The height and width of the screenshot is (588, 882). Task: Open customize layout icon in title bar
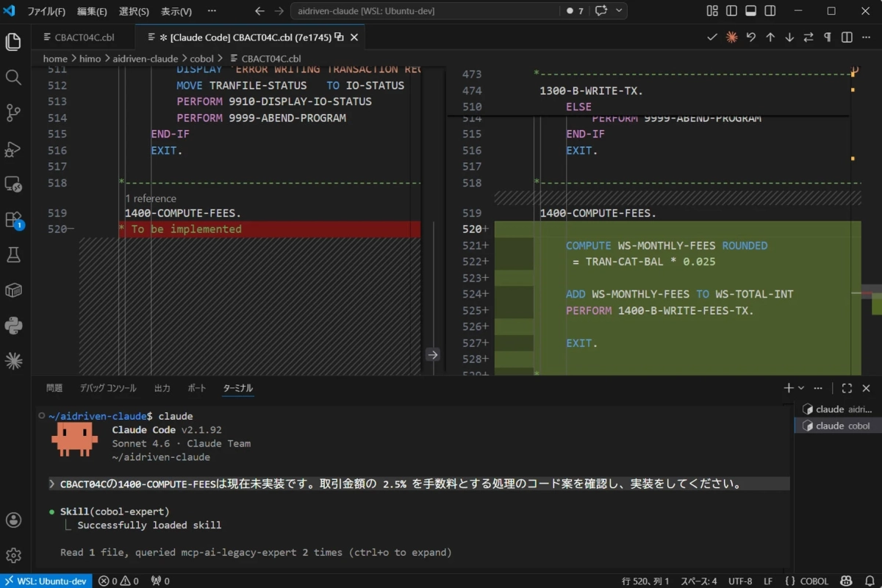712,11
